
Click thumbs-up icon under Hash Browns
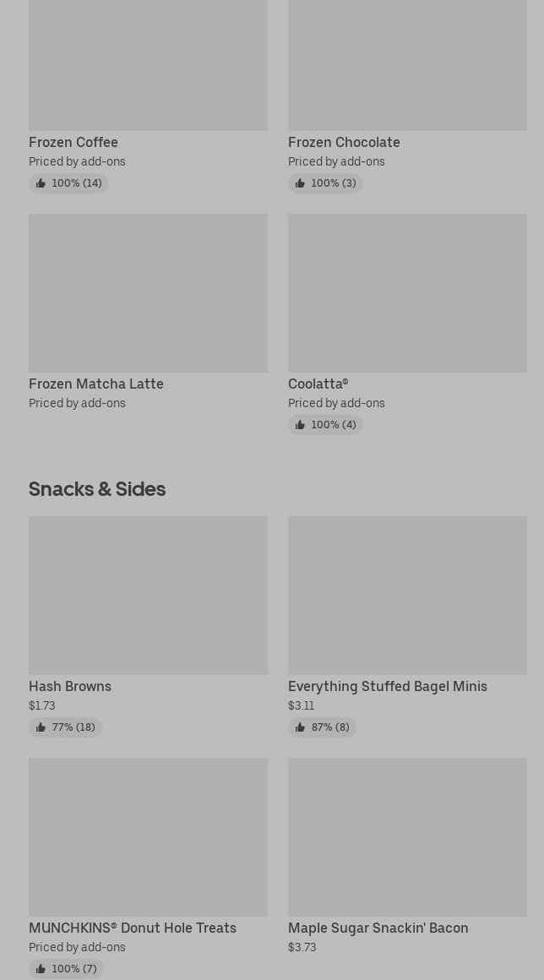(x=41, y=727)
